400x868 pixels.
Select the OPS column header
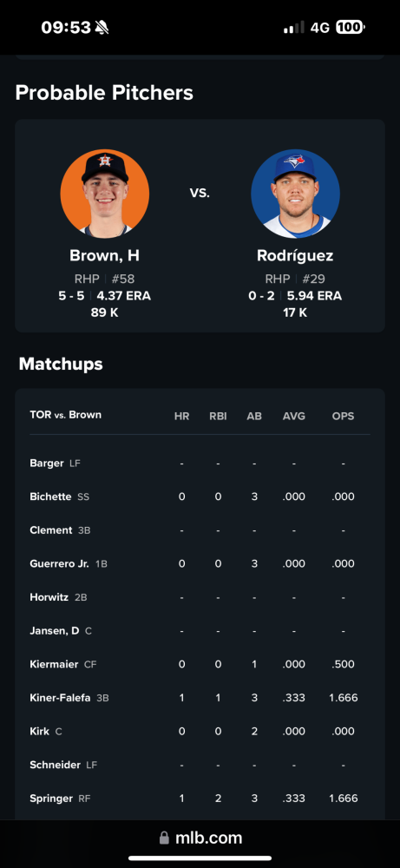click(343, 417)
